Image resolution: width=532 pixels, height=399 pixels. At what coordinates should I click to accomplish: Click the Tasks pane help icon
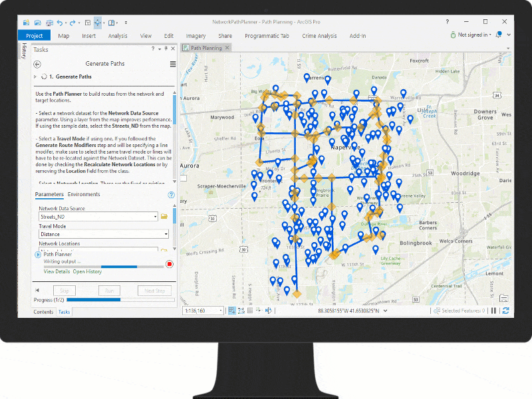click(153, 49)
